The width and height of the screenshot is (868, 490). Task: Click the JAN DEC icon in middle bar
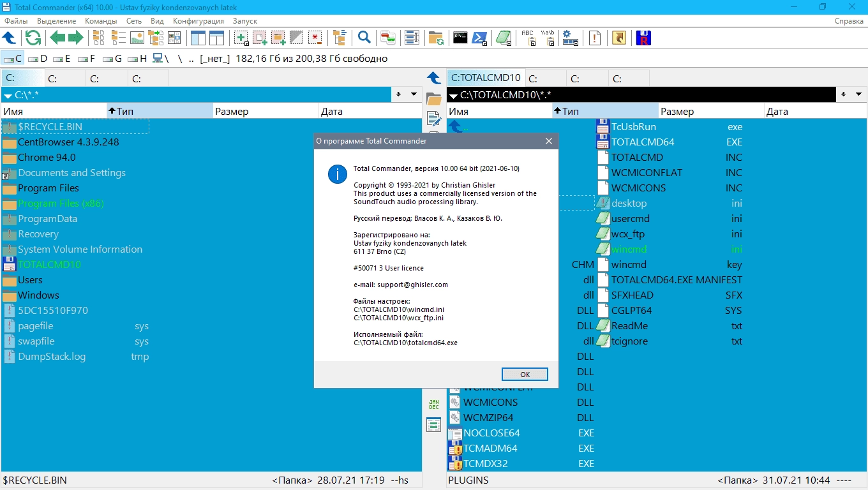[434, 405]
